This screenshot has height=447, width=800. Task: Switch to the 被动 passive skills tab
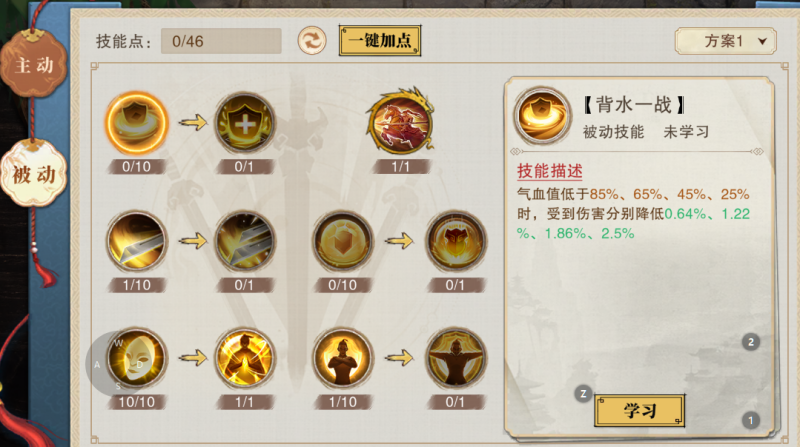click(x=34, y=175)
